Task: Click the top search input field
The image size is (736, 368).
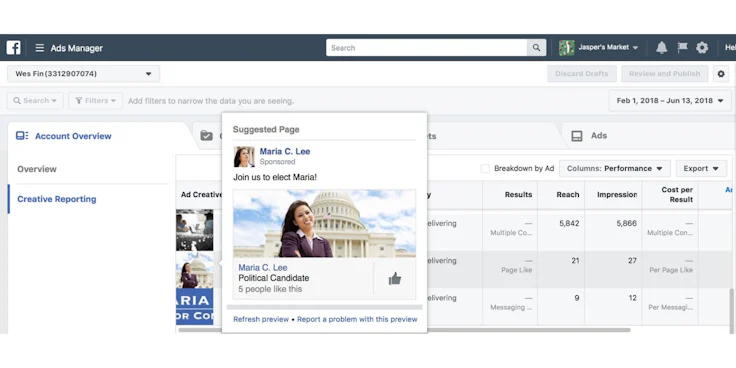Action: [x=427, y=47]
